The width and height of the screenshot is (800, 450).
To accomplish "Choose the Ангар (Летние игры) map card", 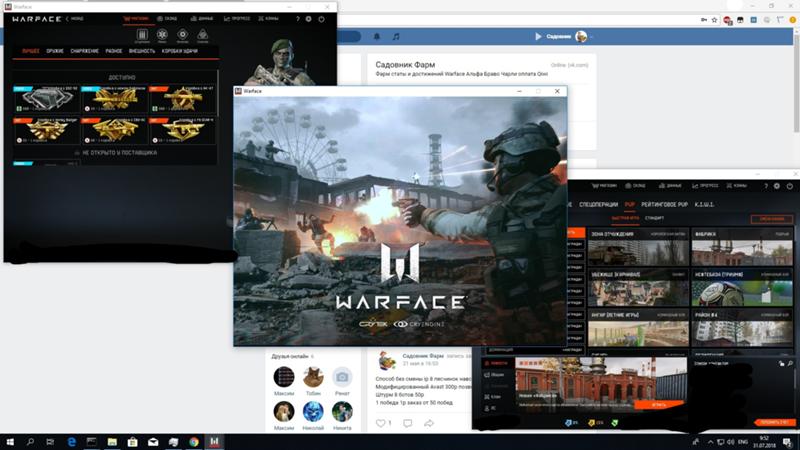I will [638, 328].
